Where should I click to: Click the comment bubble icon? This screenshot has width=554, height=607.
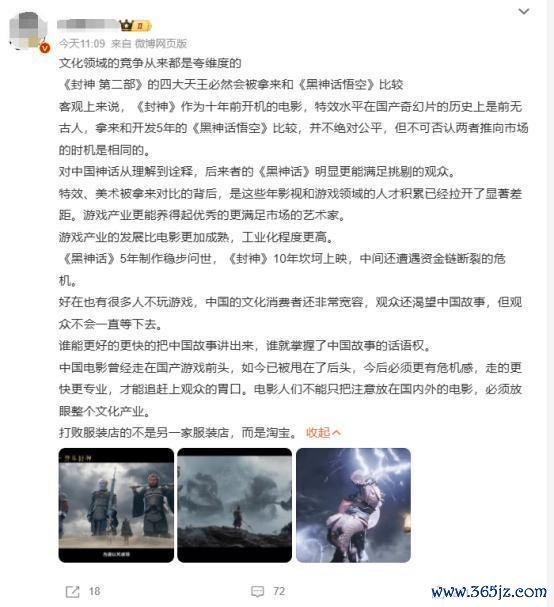(257, 592)
